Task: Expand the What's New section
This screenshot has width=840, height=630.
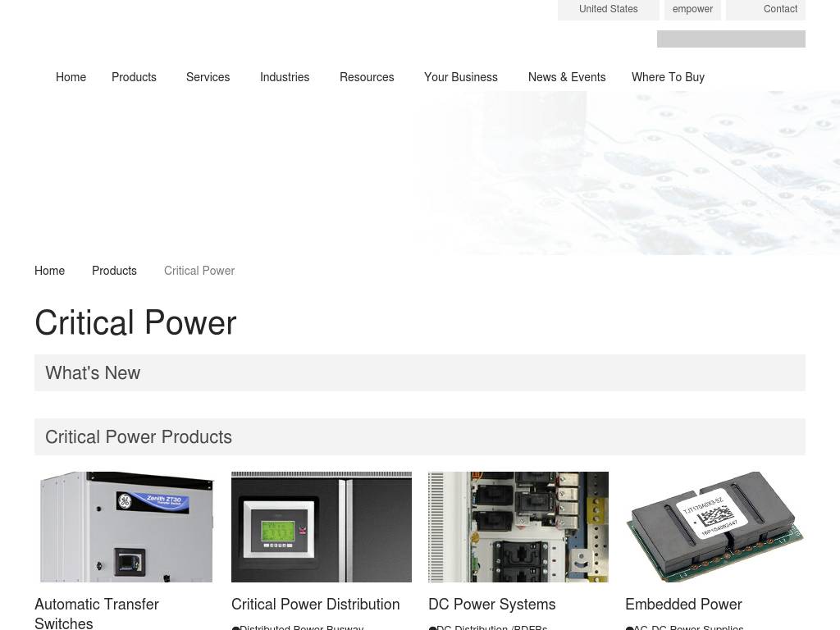Action: [419, 372]
